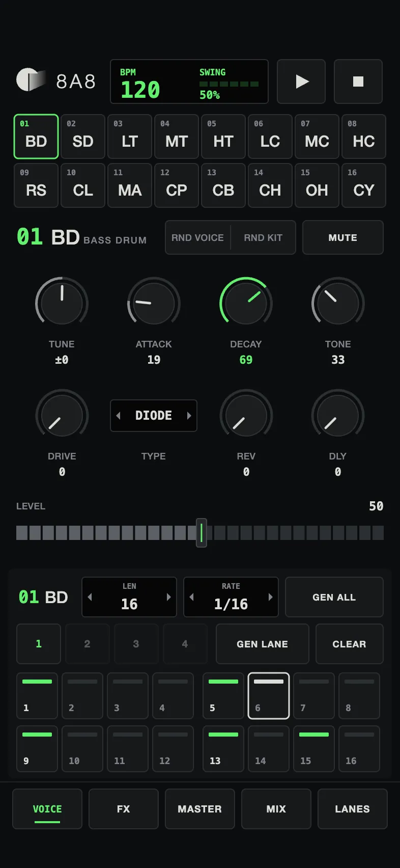Click the GEN LANE button

(x=263, y=644)
